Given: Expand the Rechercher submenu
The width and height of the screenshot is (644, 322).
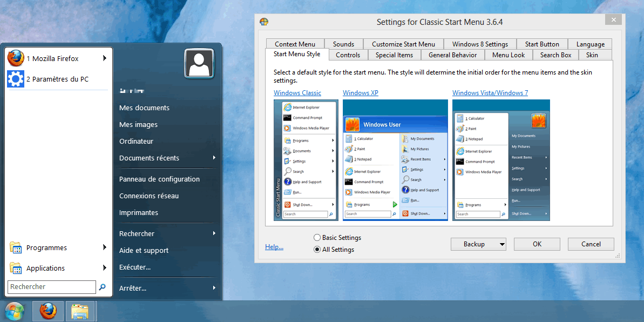Looking at the screenshot, I should tap(214, 233).
